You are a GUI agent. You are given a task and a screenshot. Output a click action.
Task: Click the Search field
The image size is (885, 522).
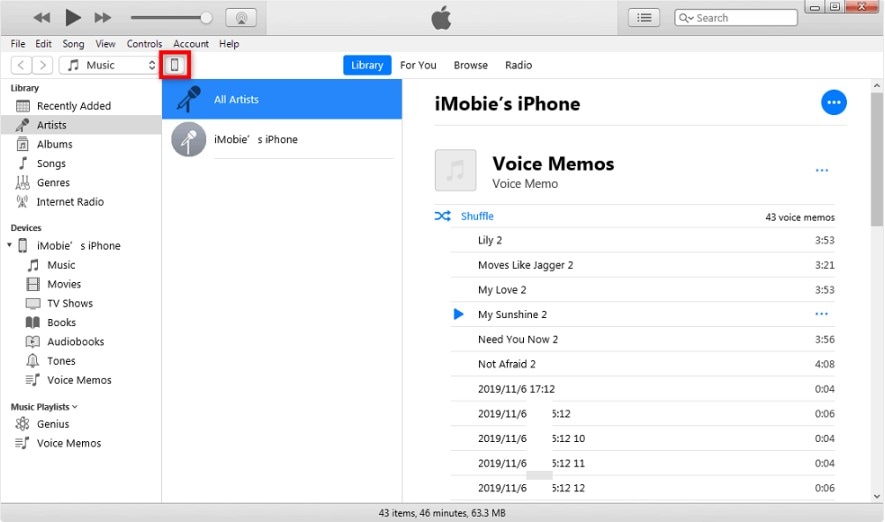click(735, 17)
